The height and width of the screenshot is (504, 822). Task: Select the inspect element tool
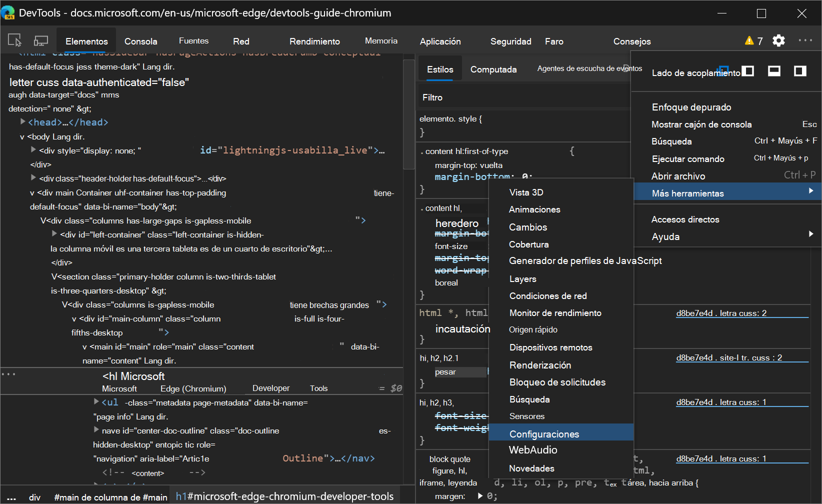(14, 39)
